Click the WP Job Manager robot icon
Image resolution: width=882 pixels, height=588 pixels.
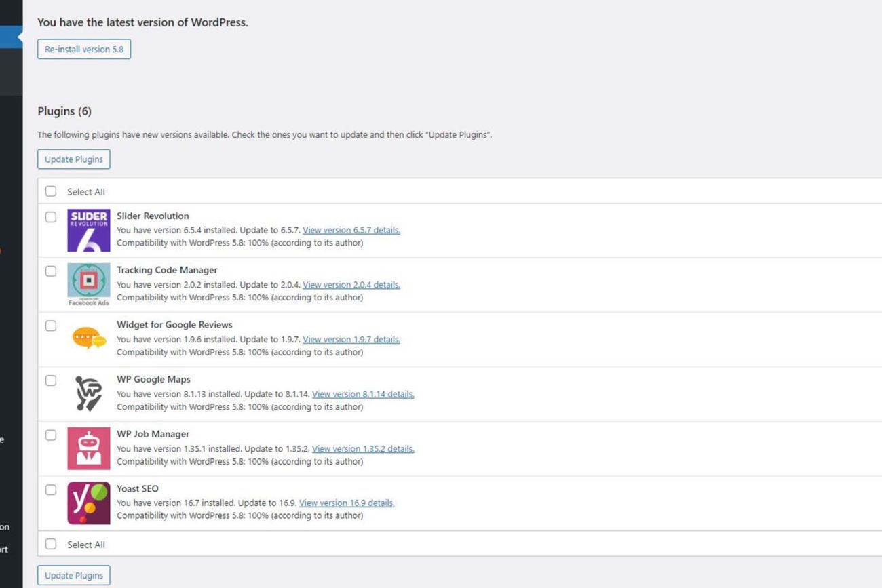(x=88, y=448)
